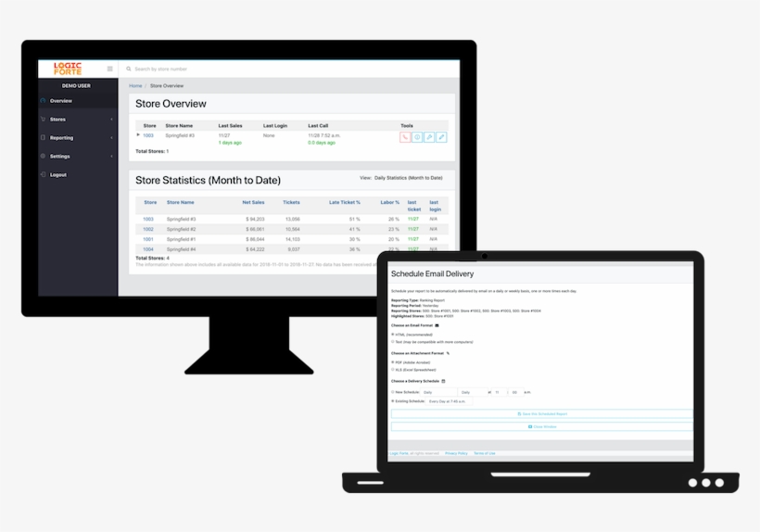Open store 1003 link in Store Overview table

[x=148, y=135]
